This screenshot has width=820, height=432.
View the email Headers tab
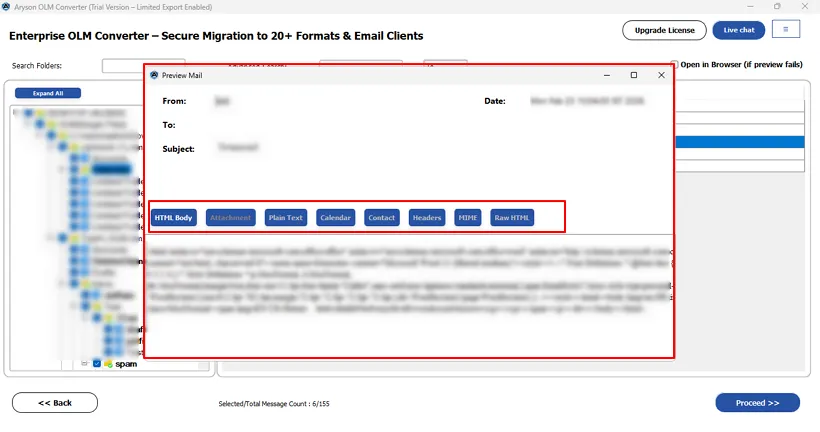coord(427,217)
